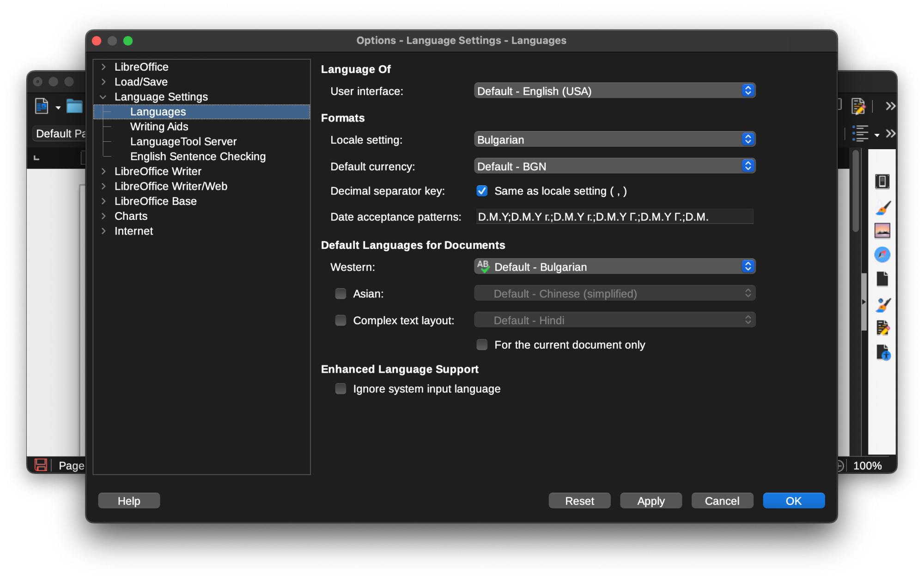
Task: Open the New document dropdown arrow in Writer
Action: point(58,108)
